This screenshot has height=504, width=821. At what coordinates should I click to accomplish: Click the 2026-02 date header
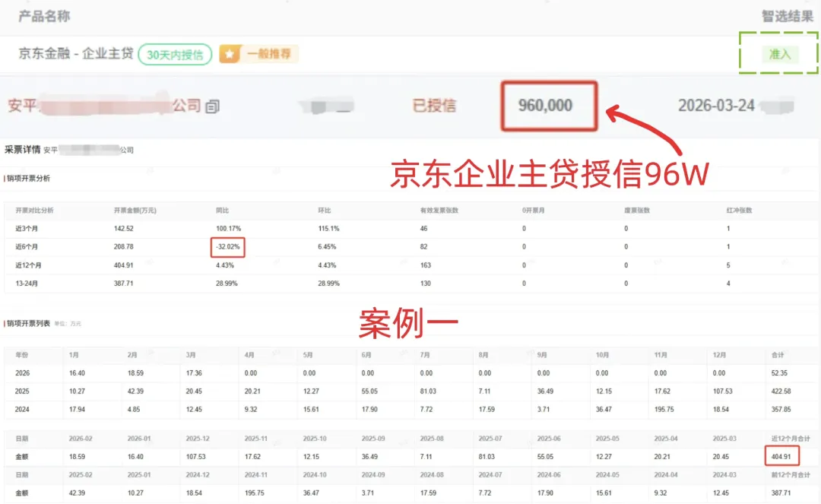pos(81,439)
